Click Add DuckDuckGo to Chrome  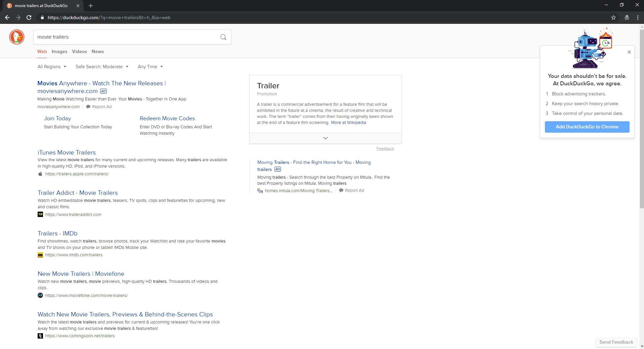(587, 127)
